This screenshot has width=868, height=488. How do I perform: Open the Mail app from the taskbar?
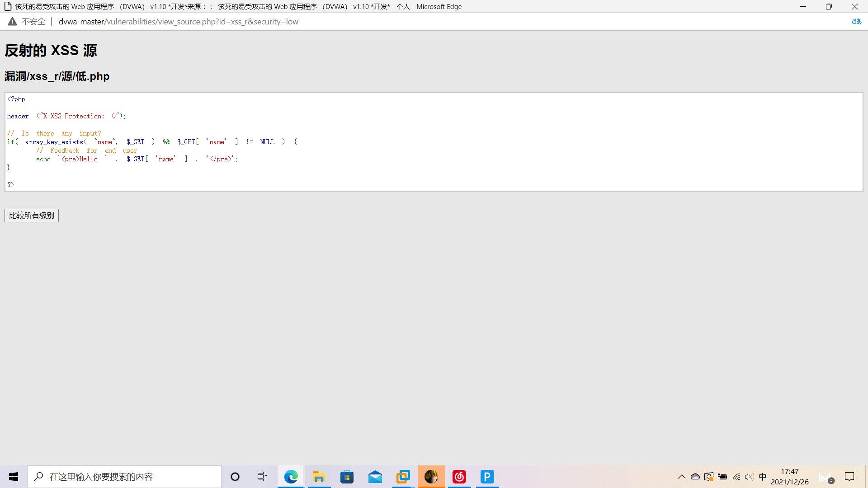coord(375,477)
